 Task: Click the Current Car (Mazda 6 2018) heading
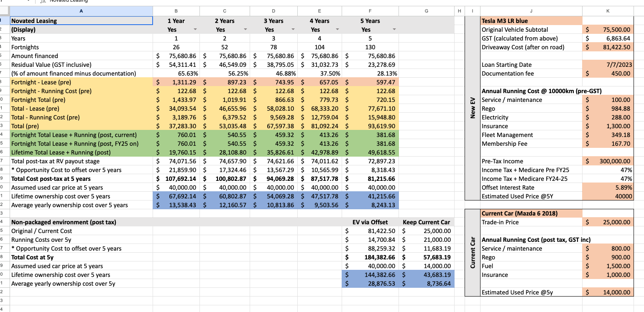(x=531, y=213)
